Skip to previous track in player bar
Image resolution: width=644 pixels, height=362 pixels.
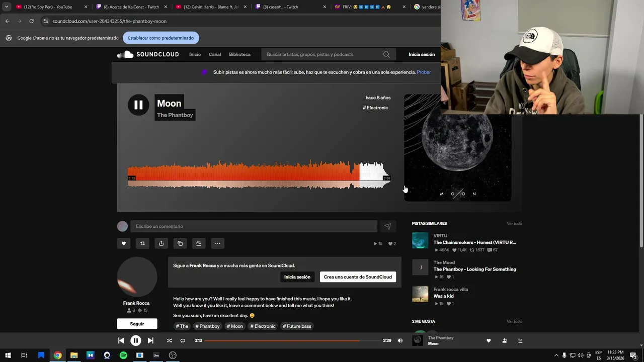coord(121,340)
